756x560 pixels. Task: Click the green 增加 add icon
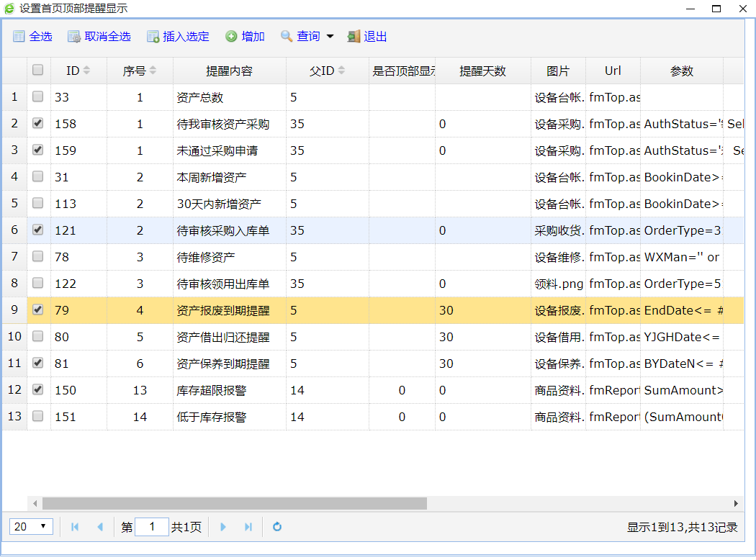231,37
